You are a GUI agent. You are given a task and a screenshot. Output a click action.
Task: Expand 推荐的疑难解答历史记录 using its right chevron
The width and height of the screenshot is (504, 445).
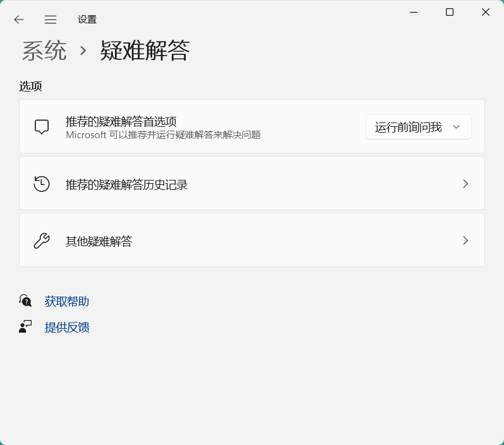click(x=465, y=184)
